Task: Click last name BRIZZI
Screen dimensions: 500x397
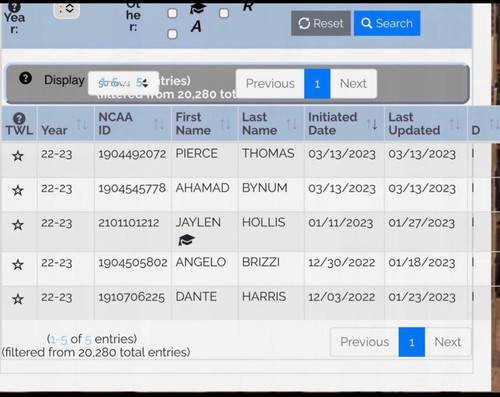Action: (x=261, y=262)
